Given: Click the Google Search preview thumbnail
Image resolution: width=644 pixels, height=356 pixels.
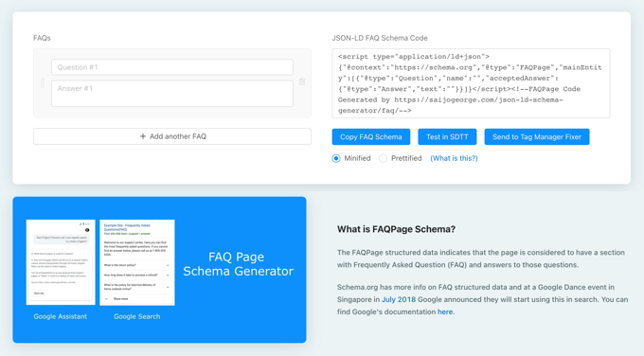Looking at the screenshot, I should [136, 262].
